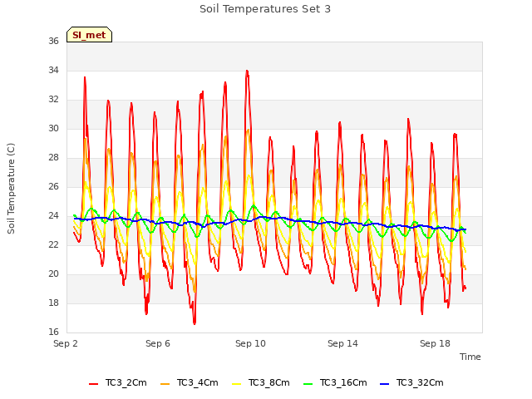This screenshot has height=399, width=532.
Task: Toggle the TC3_16Cm legend entry
Action: 335,382
